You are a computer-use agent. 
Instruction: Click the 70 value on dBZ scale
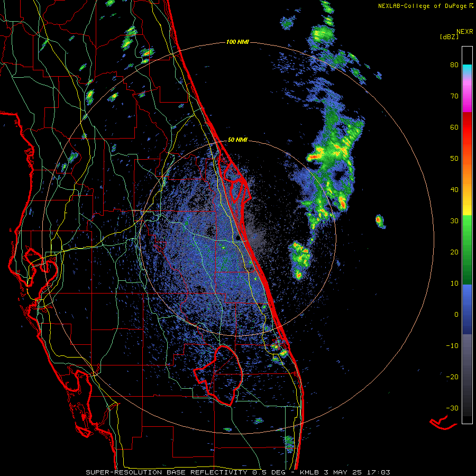[454, 96]
